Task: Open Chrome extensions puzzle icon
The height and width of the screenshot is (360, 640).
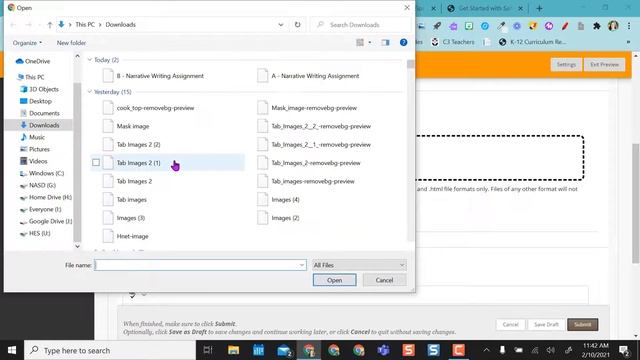Action: click(x=597, y=26)
